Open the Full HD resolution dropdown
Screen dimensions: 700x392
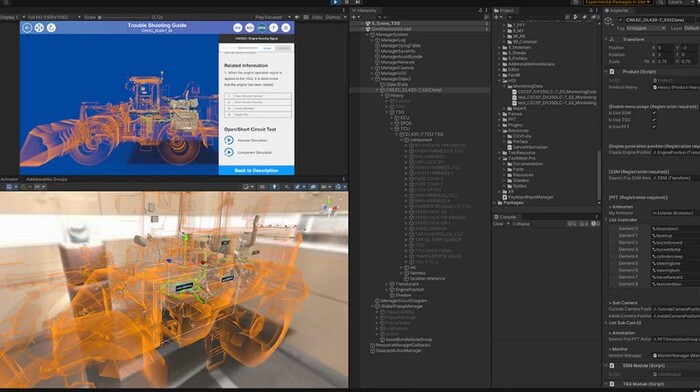pos(54,17)
